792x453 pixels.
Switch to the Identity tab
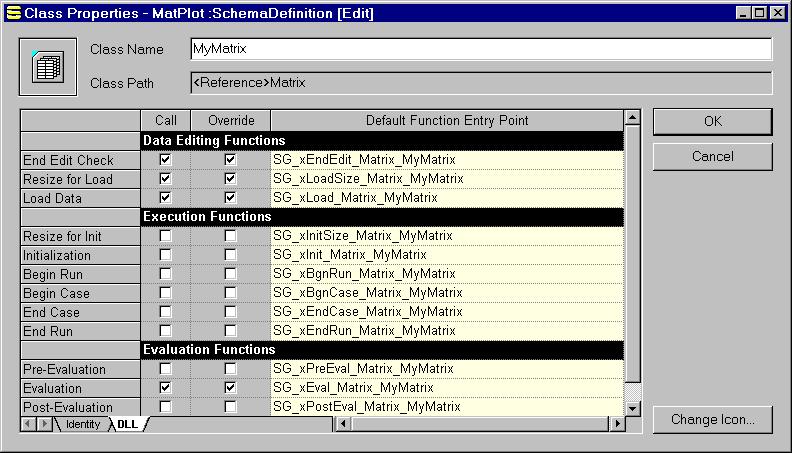(83, 425)
